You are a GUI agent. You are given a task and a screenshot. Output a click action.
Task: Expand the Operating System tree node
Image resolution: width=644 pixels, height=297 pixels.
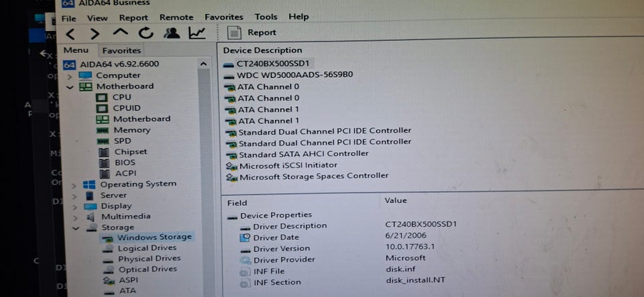74,186
